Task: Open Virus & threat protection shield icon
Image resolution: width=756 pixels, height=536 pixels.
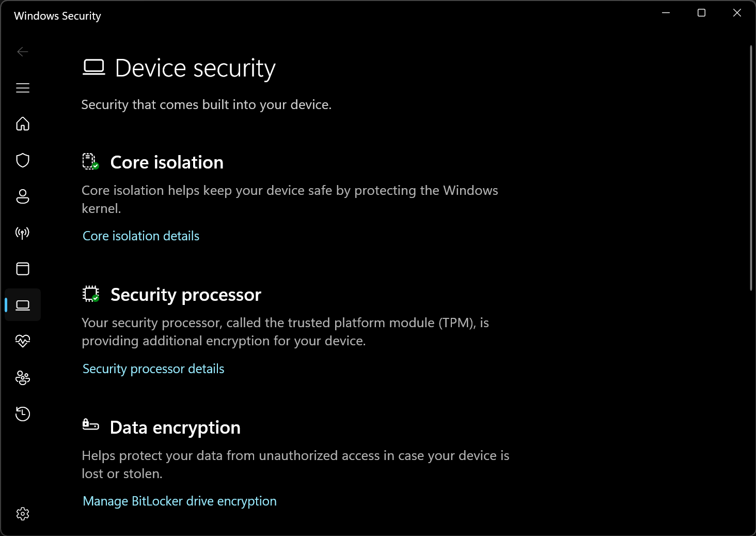Action: (x=23, y=160)
